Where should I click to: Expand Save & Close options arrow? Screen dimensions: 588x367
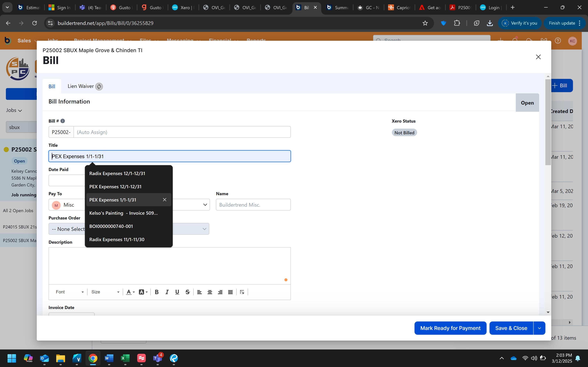click(539, 328)
